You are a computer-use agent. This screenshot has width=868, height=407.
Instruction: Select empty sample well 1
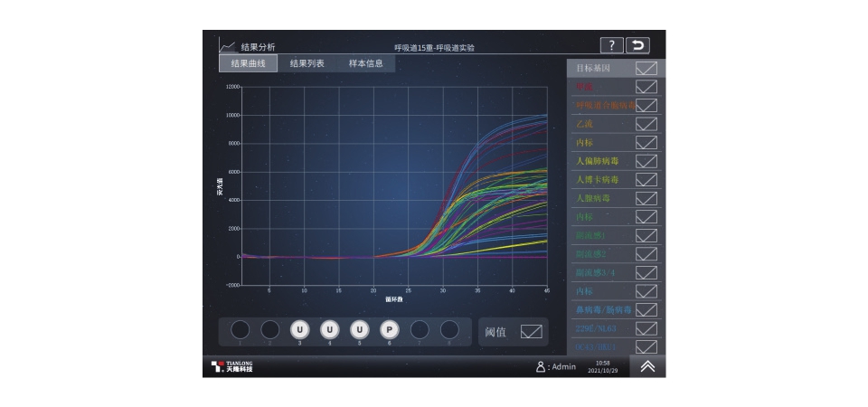240,330
